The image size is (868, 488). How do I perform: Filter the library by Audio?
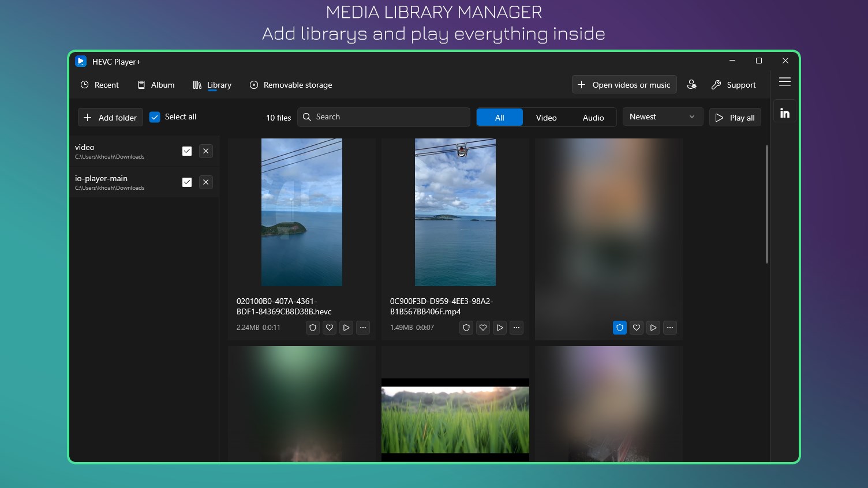(x=593, y=118)
